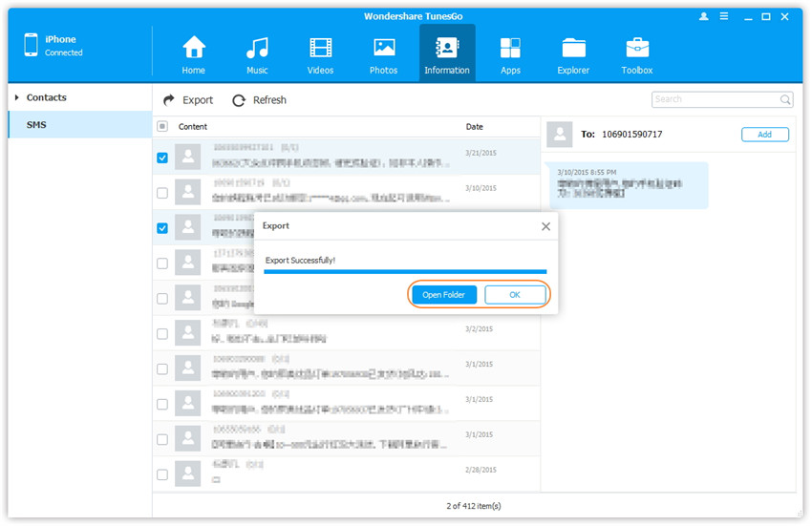Image resolution: width=812 pixels, height=526 pixels.
Task: Click the search magnifier icon
Action: coord(785,99)
